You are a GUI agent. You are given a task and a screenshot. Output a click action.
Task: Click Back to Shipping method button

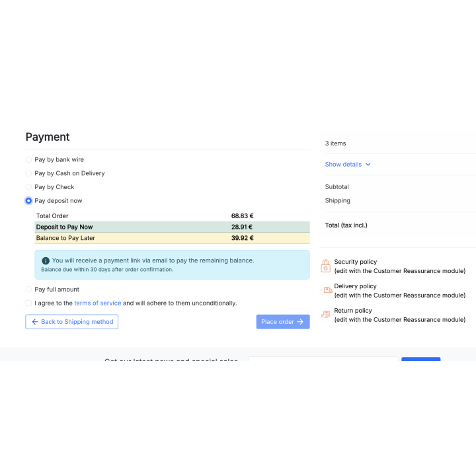[71, 322]
